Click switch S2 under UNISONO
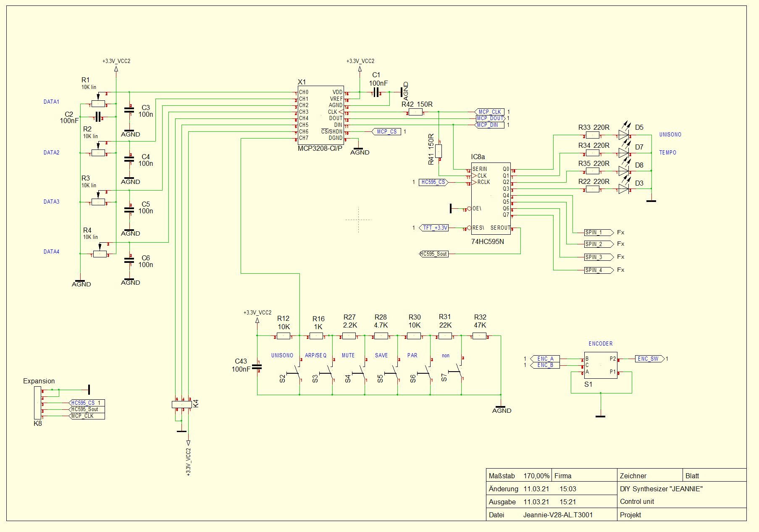Image resolution: width=759 pixels, height=532 pixels. (294, 372)
